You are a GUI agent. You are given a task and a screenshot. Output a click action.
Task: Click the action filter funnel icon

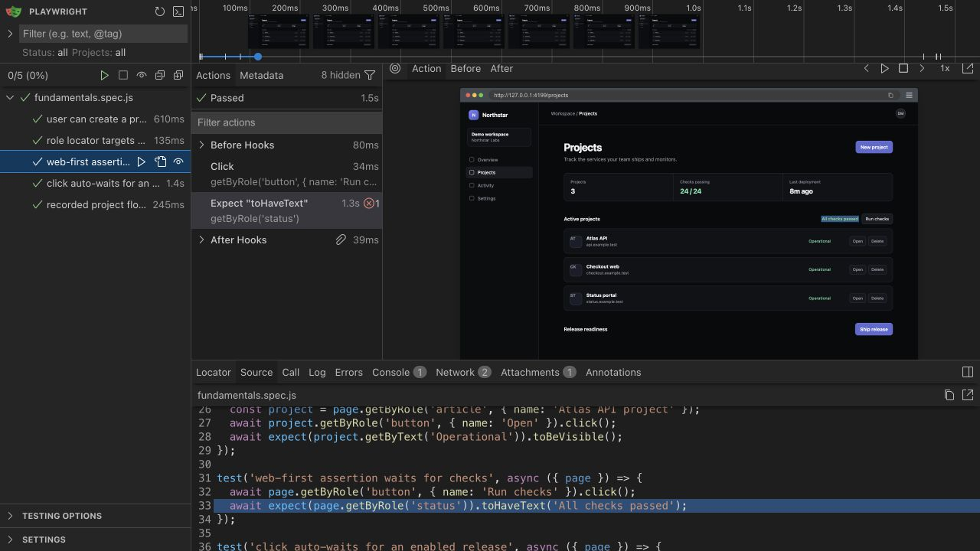(370, 75)
